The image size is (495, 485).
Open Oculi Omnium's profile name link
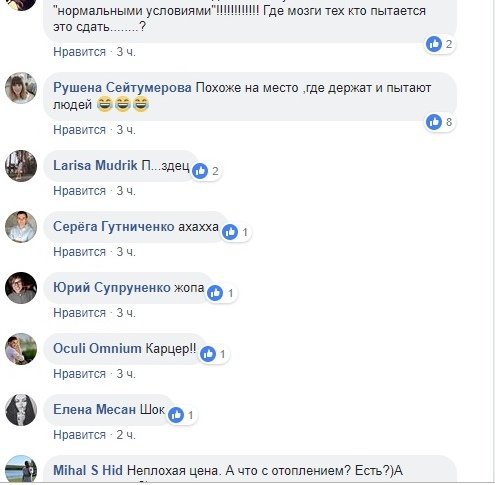click(97, 348)
